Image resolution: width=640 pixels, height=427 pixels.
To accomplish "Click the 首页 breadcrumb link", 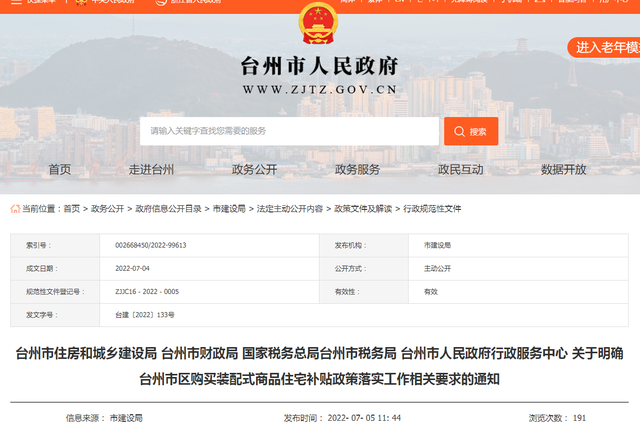I will point(71,209).
